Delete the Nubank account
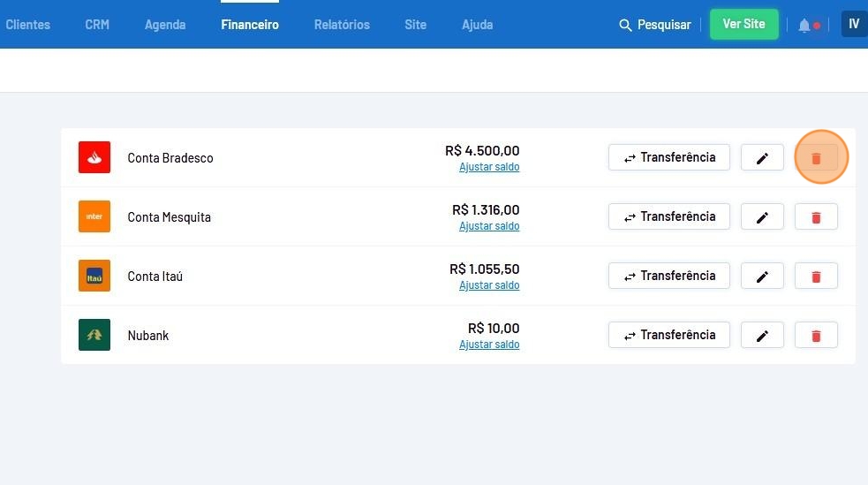868x485 pixels. [x=816, y=336]
